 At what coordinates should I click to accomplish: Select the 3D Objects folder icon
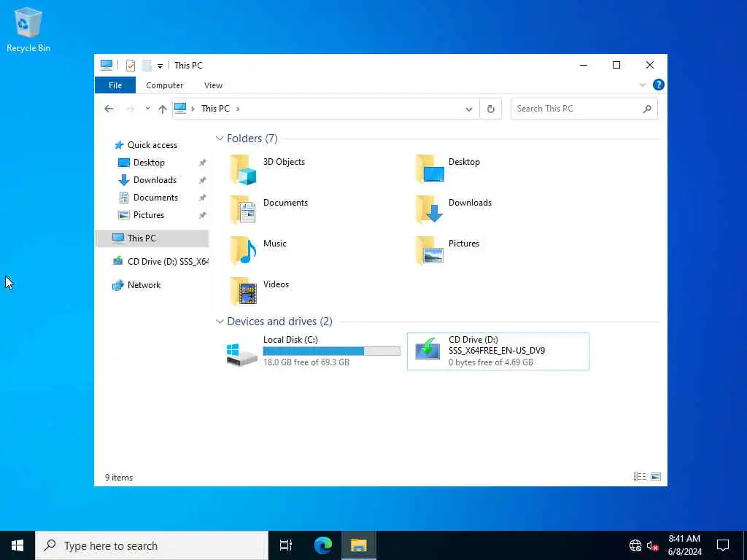pyautogui.click(x=243, y=169)
